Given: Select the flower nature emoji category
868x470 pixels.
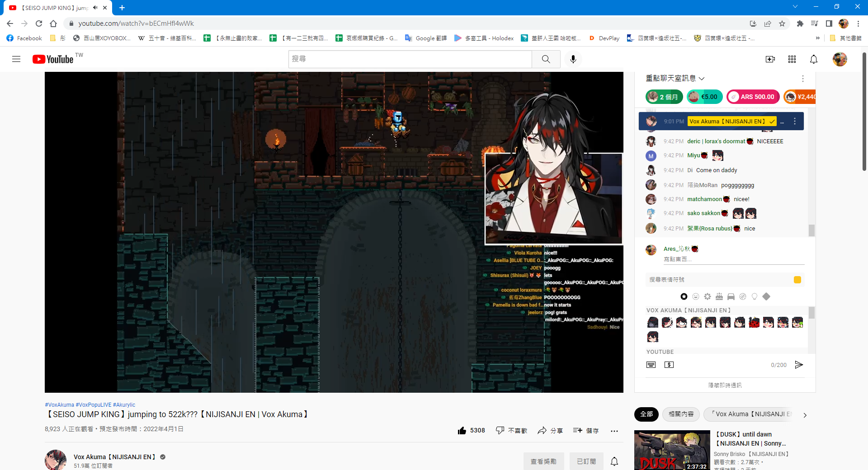Looking at the screenshot, I should [708, 296].
